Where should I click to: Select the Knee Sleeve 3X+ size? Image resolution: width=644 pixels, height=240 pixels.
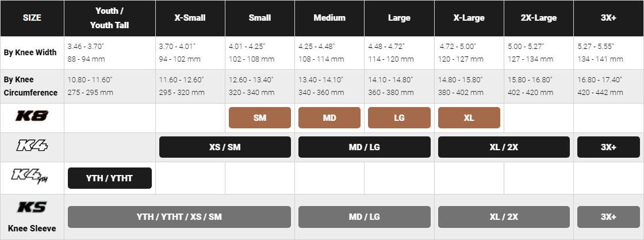click(608, 217)
